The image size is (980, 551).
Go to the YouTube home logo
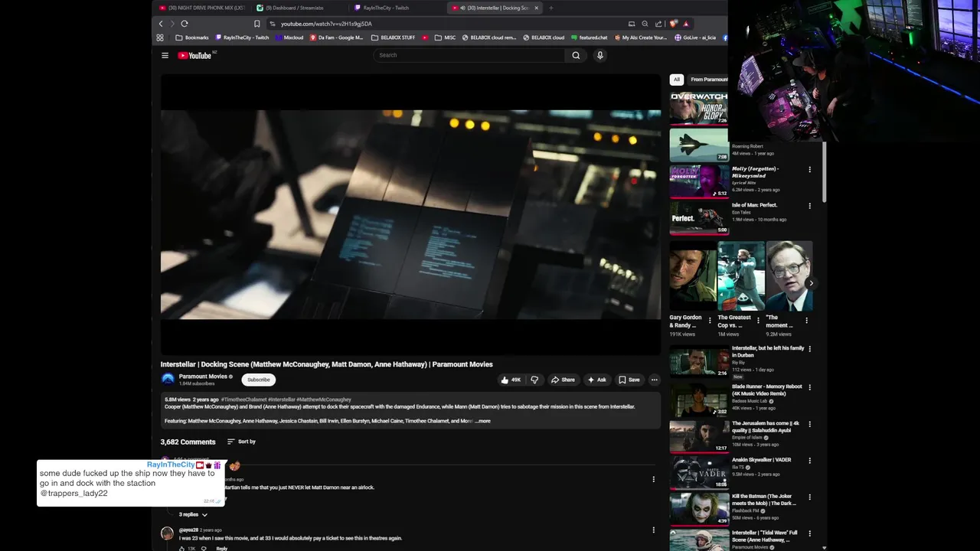(x=195, y=55)
